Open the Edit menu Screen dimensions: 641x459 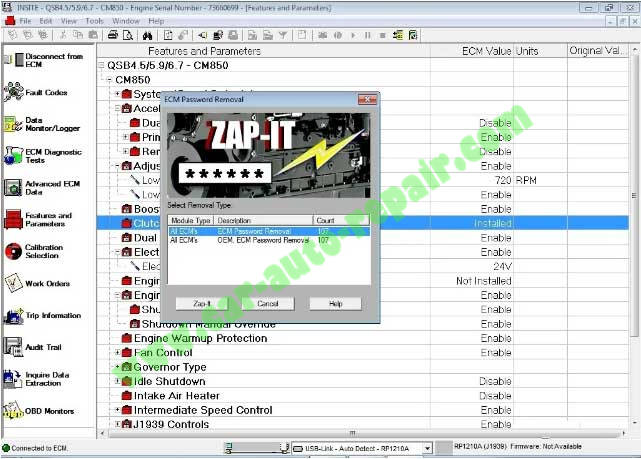tap(46, 21)
